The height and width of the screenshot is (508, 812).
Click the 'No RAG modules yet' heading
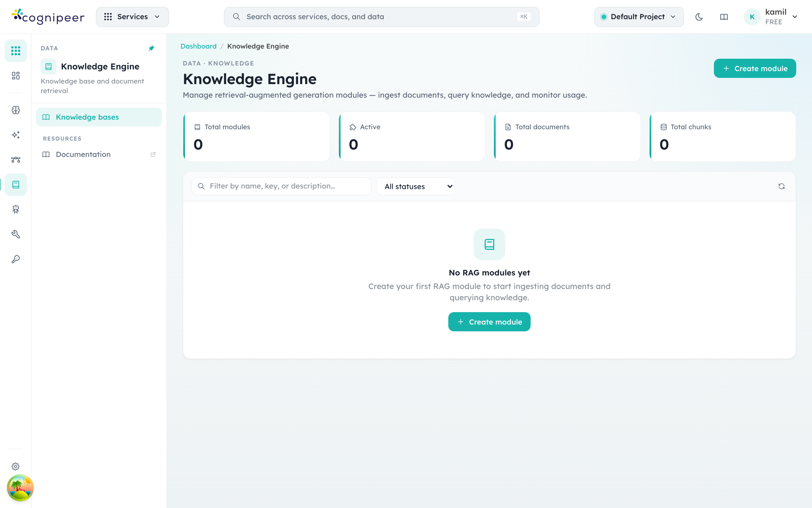coord(489,272)
